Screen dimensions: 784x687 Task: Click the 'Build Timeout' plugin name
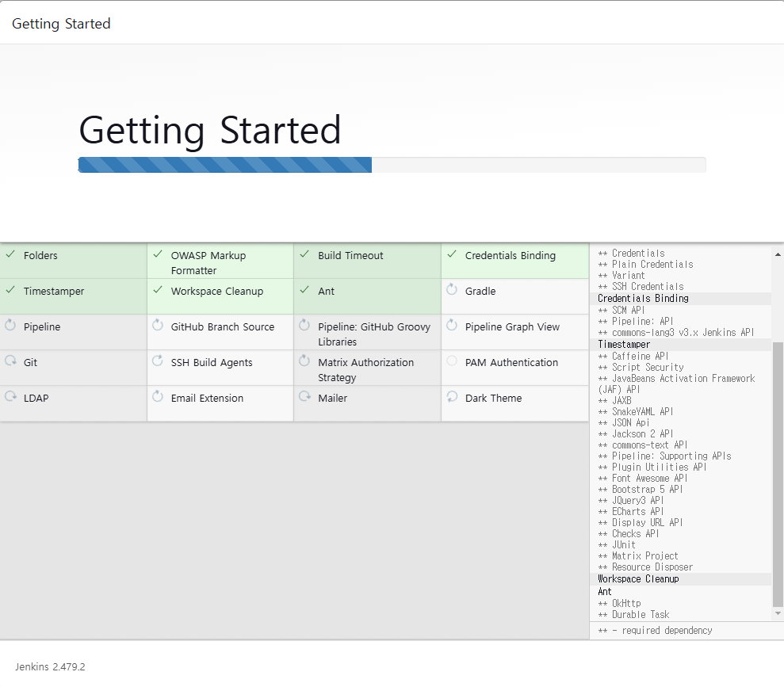[x=350, y=255]
